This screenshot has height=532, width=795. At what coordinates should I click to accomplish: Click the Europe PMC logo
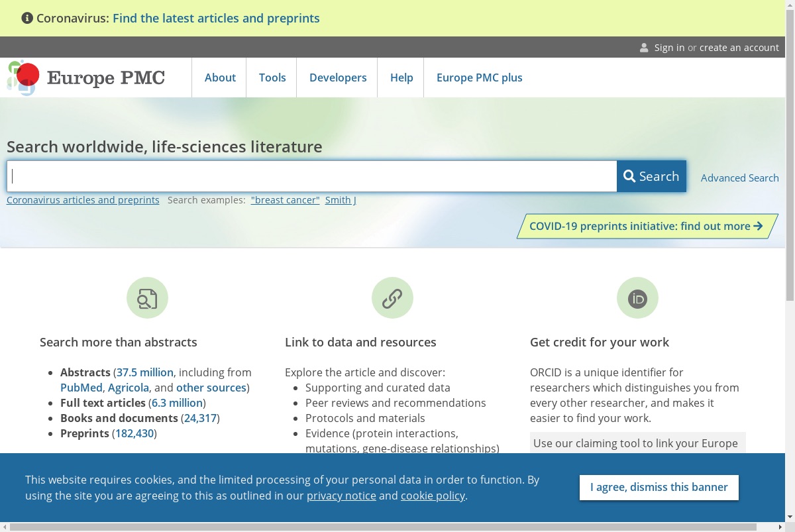pos(86,78)
